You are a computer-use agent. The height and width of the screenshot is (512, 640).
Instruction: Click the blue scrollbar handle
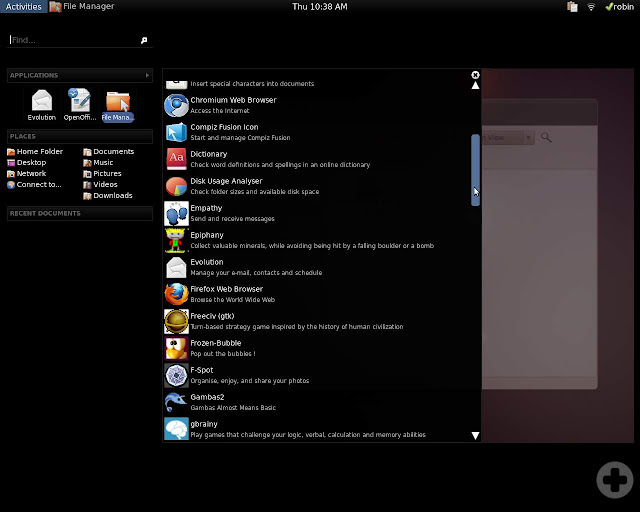tap(475, 170)
